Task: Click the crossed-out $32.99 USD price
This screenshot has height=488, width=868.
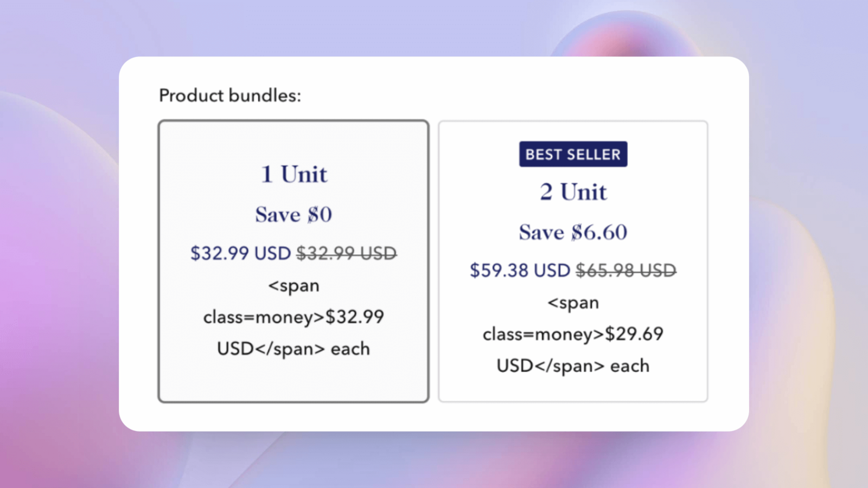Action: [x=346, y=253]
